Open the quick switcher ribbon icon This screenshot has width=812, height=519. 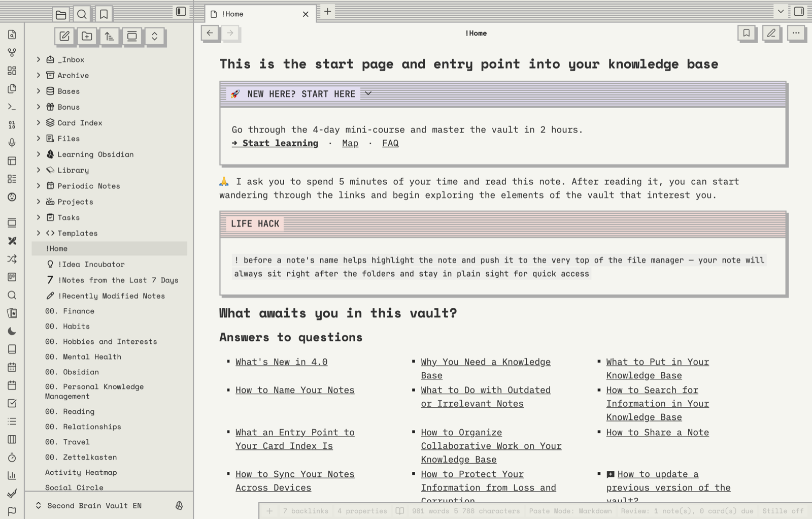tap(12, 35)
